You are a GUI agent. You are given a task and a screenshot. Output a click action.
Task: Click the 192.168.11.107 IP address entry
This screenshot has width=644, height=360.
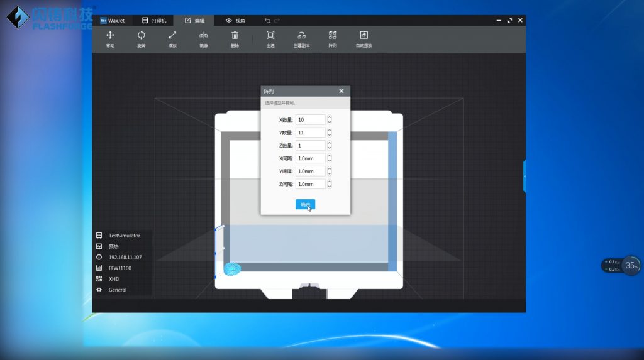click(x=119, y=258)
